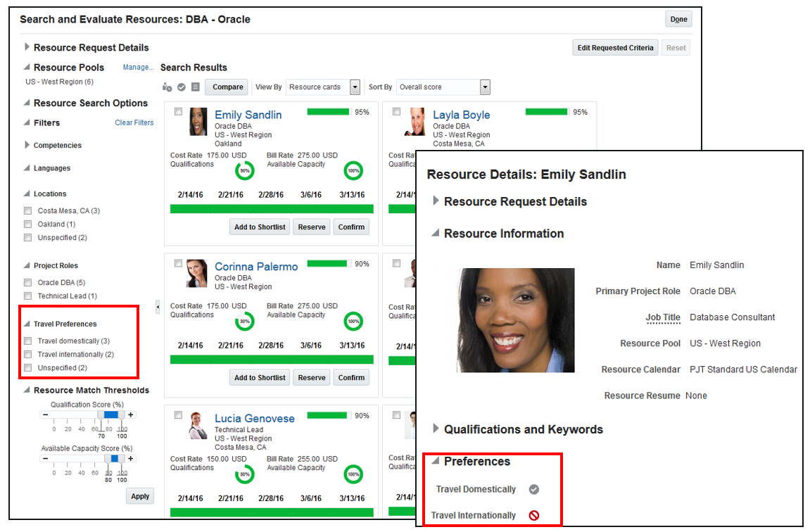Click the Done button
This screenshot has height=532, width=810.
(x=678, y=19)
